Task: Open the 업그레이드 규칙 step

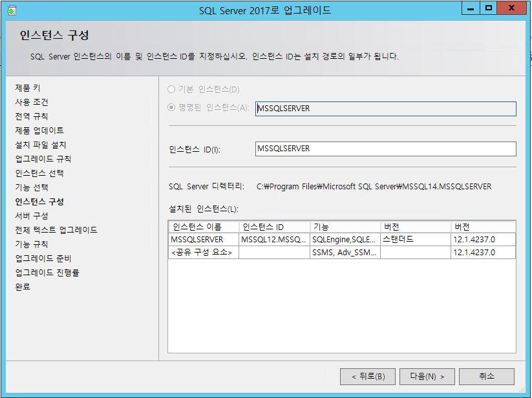Action: pyautogui.click(x=43, y=159)
